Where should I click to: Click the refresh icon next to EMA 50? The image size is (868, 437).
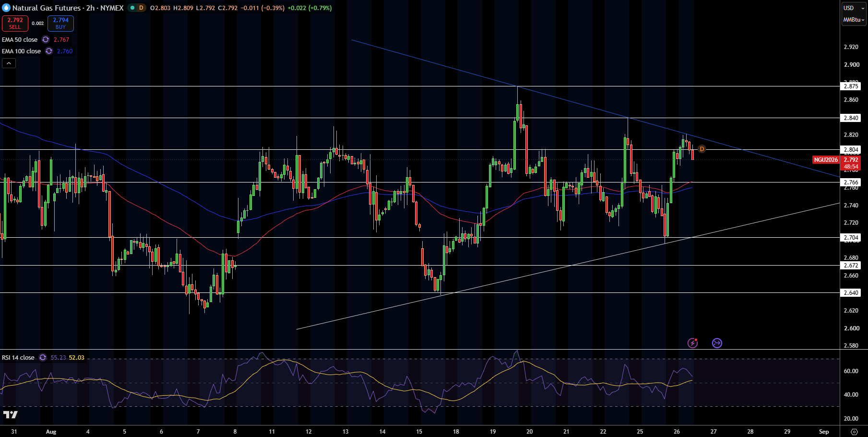46,39
